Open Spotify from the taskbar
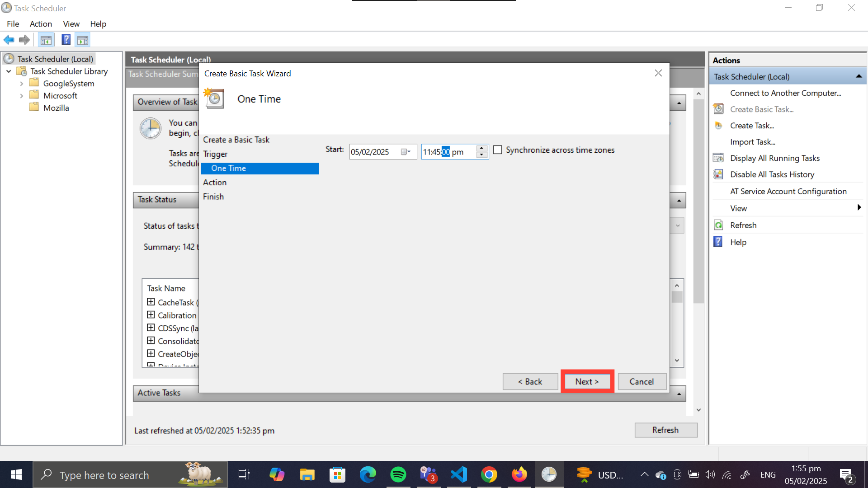 coord(398,474)
